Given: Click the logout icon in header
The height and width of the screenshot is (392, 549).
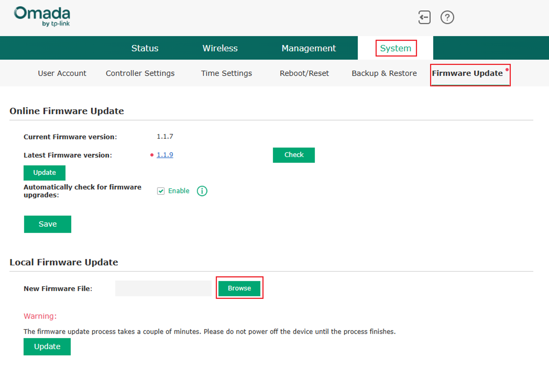Looking at the screenshot, I should coord(424,17).
